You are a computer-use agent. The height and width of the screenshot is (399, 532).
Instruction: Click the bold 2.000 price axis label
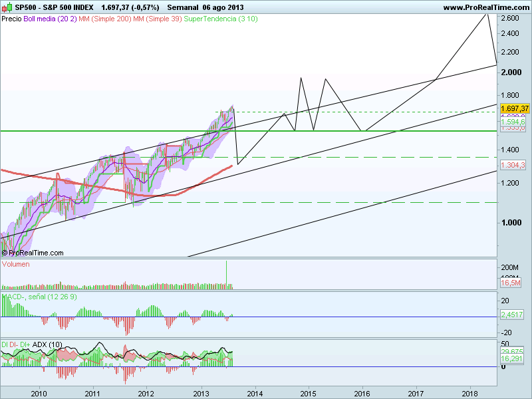pyautogui.click(x=511, y=72)
